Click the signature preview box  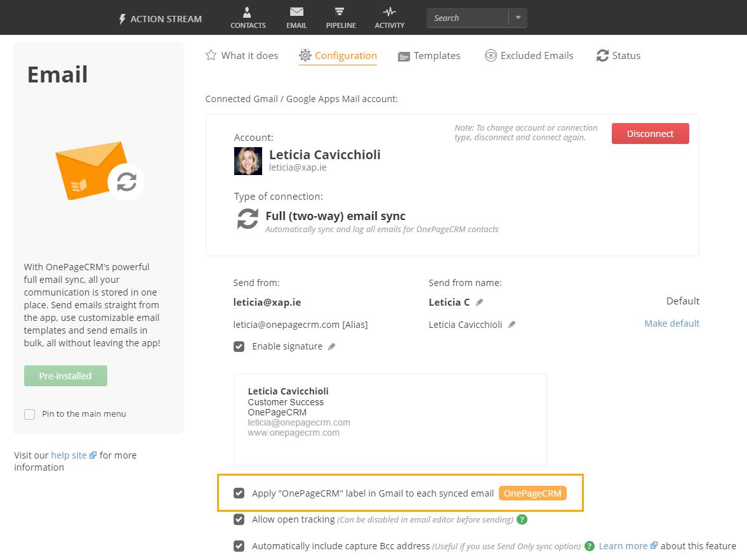390,419
